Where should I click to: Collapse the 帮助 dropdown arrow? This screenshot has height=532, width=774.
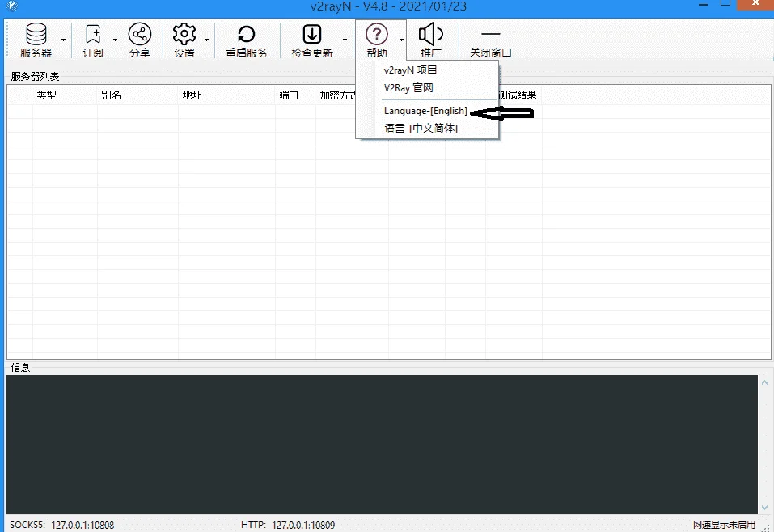coord(401,40)
